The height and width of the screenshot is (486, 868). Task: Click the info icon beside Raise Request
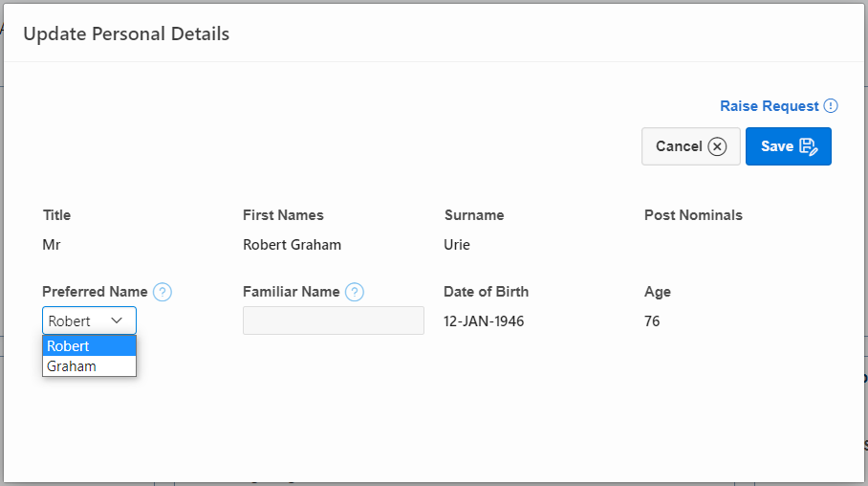pyautogui.click(x=831, y=106)
